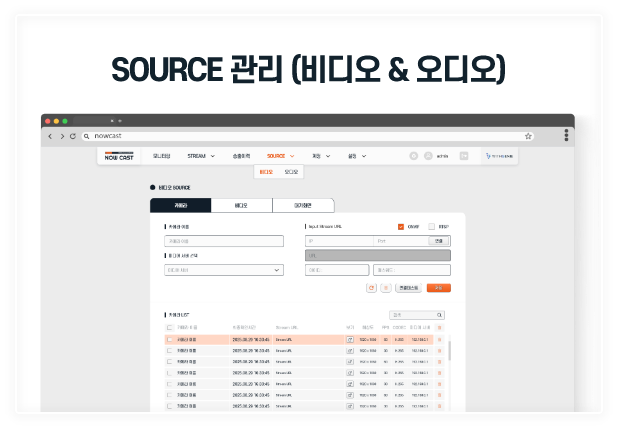The width and height of the screenshot is (618, 430).
Task: Click the orange register button
Action: 438,287
